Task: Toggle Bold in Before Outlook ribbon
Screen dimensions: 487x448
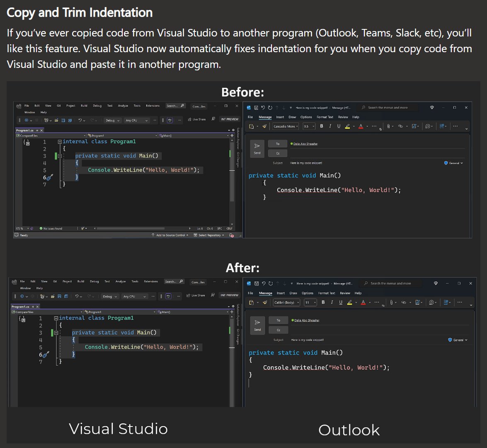Action: (322, 126)
